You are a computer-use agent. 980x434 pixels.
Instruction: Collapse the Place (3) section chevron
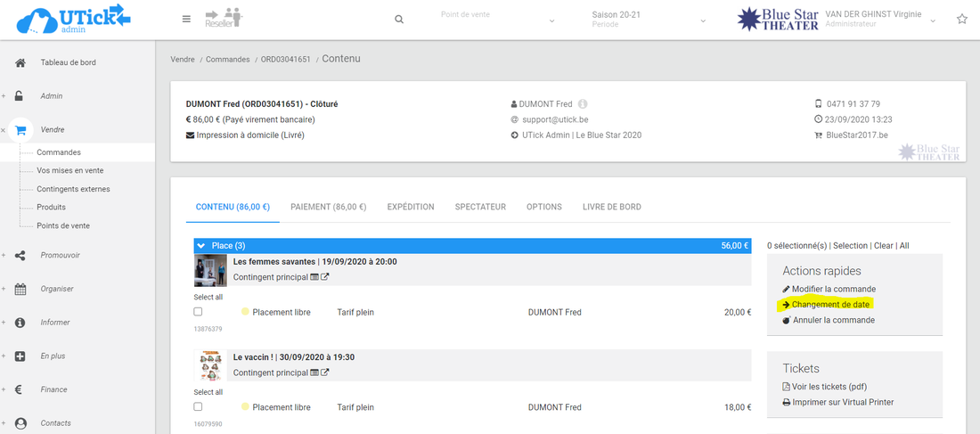pos(201,246)
